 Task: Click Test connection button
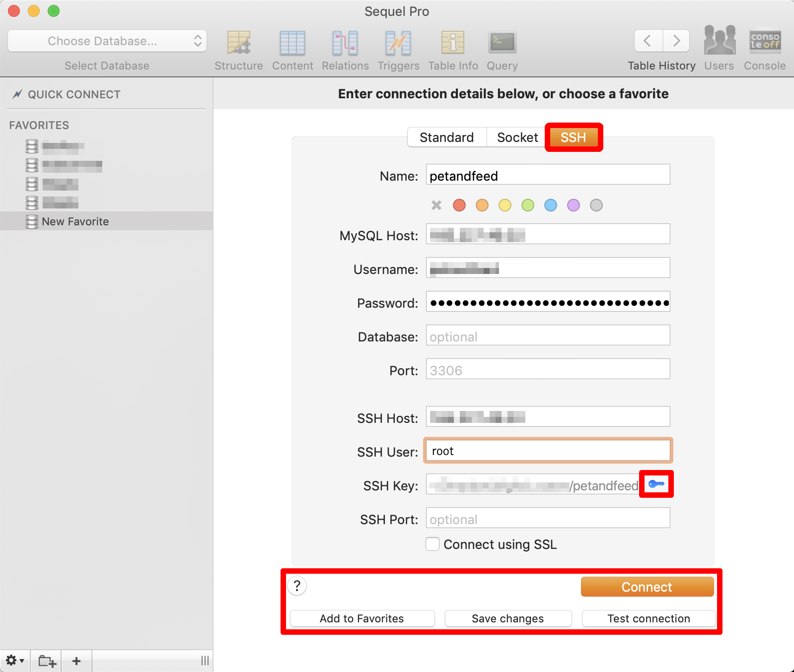pos(649,618)
